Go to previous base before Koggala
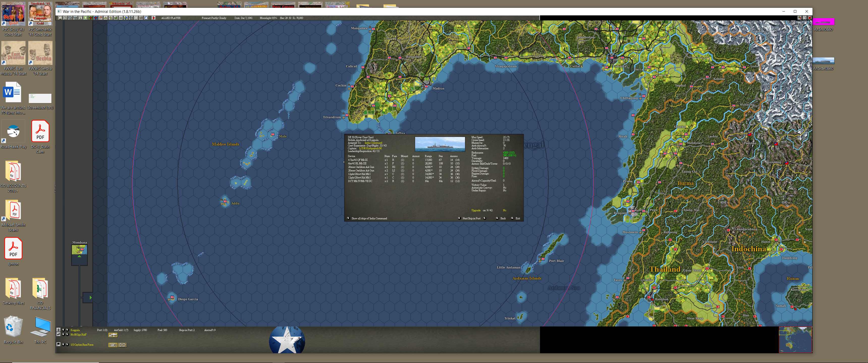This screenshot has width=868, height=363. [63, 330]
